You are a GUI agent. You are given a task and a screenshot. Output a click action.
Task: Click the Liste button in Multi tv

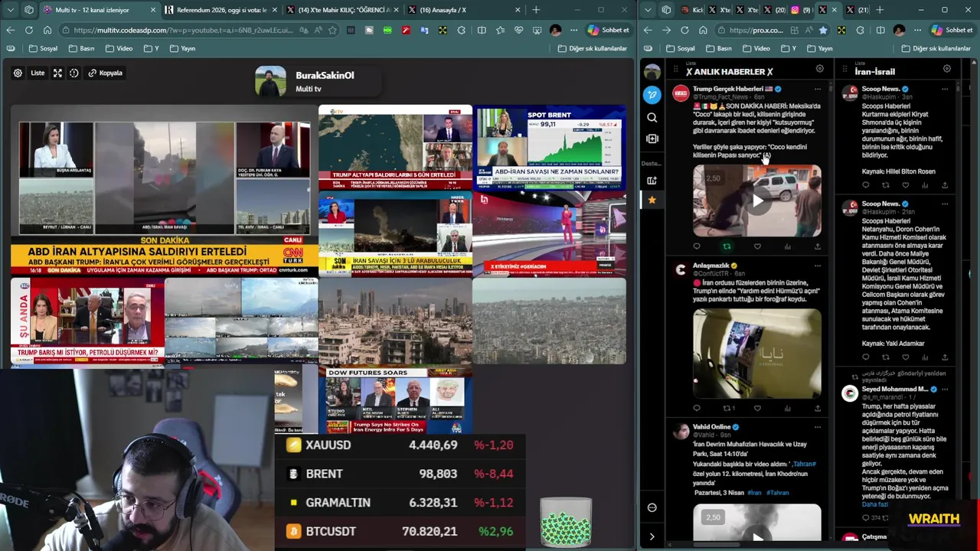pos(38,73)
